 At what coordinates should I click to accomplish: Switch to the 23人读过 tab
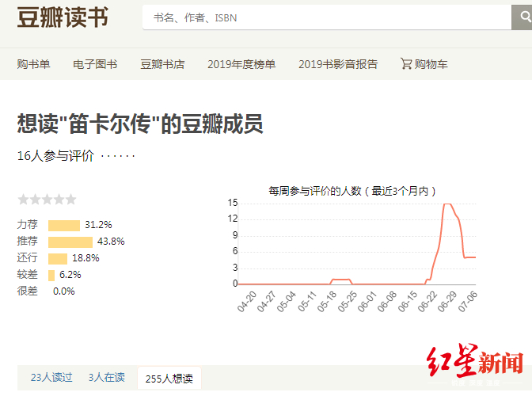(x=51, y=377)
